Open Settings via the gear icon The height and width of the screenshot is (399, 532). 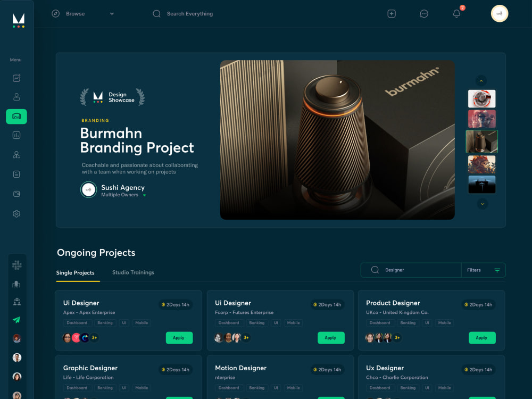16,213
